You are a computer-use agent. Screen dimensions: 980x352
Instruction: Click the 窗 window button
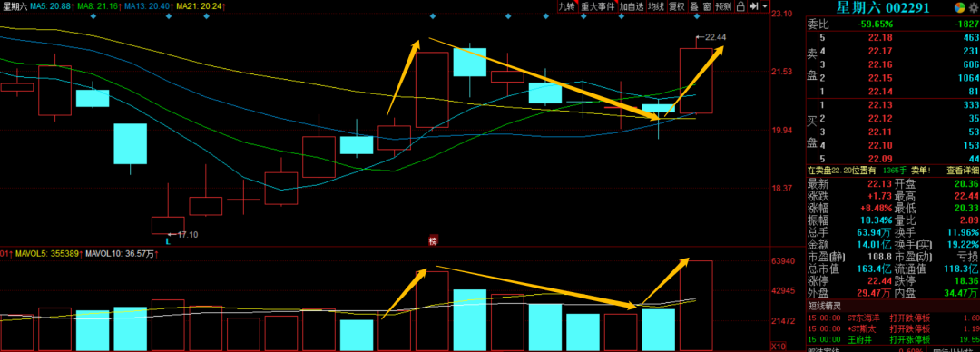click(x=707, y=6)
